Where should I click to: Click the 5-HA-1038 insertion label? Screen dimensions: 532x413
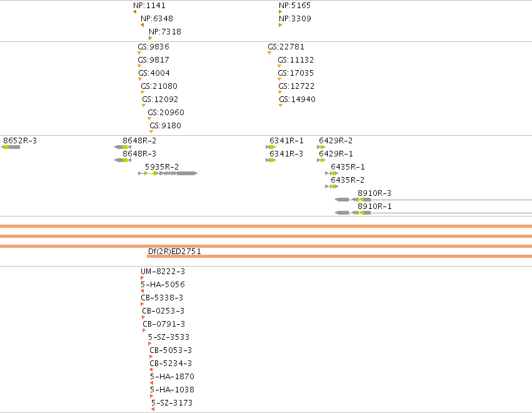[172, 390]
